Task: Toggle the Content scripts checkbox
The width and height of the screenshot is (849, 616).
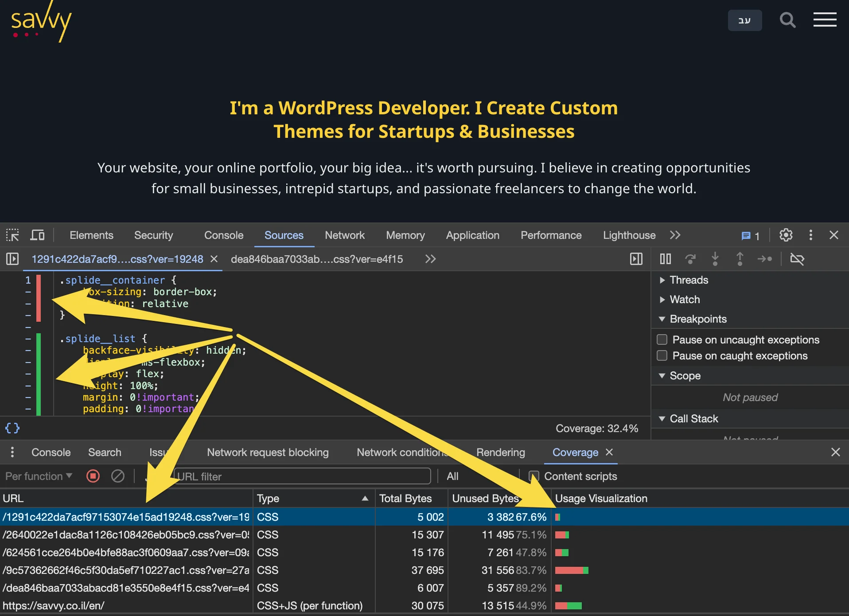Action: 534,476
